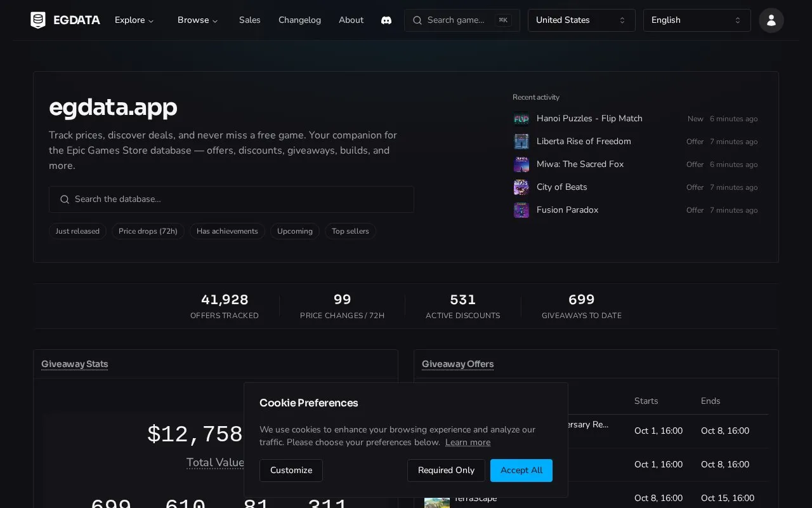Select the Upcoming filter chip
The width and height of the screenshot is (812, 508).
295,231
